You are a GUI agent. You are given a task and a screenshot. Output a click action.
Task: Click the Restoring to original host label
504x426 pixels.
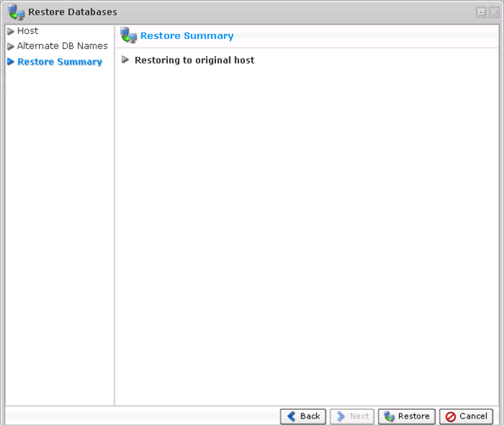click(195, 60)
